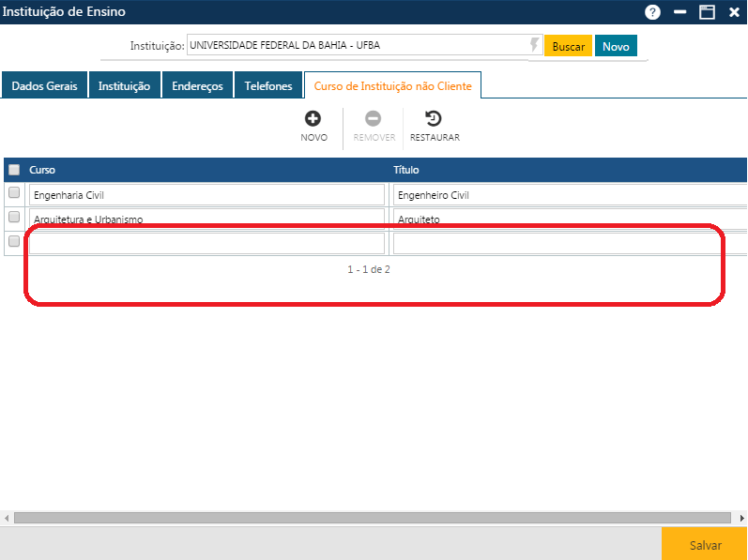748x560 pixels.
Task: Close the Instituição de Ensino window
Action: 734,12
